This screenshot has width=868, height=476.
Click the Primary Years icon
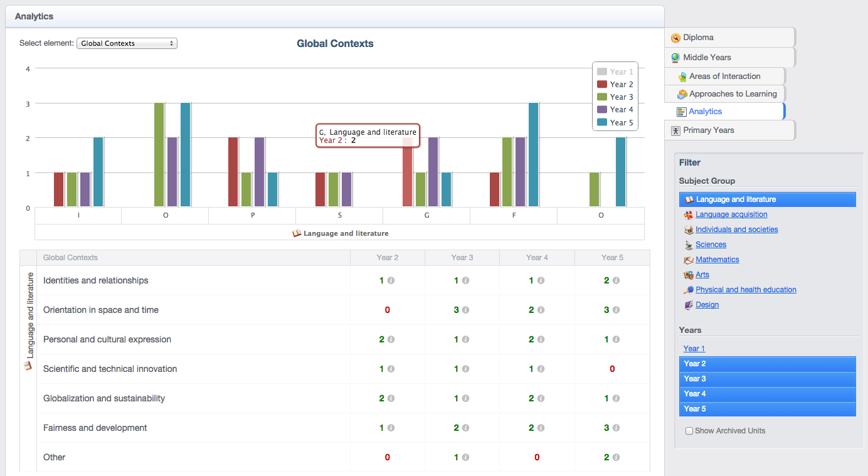point(675,130)
